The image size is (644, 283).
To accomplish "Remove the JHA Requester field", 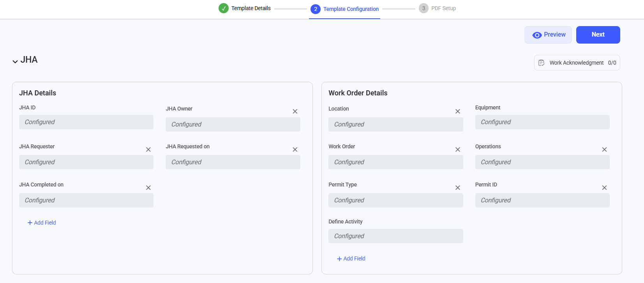I will click(148, 149).
